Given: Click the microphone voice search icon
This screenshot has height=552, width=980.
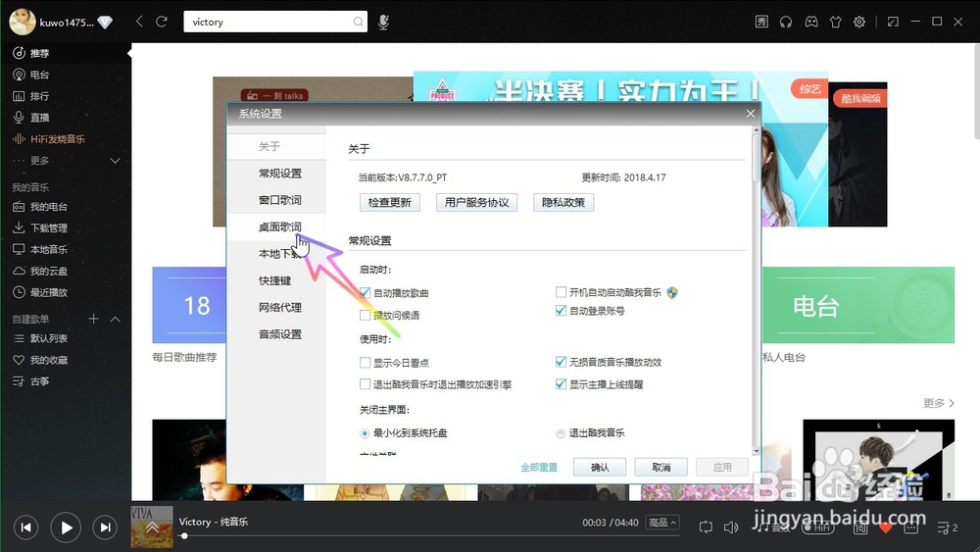Looking at the screenshot, I should [383, 22].
